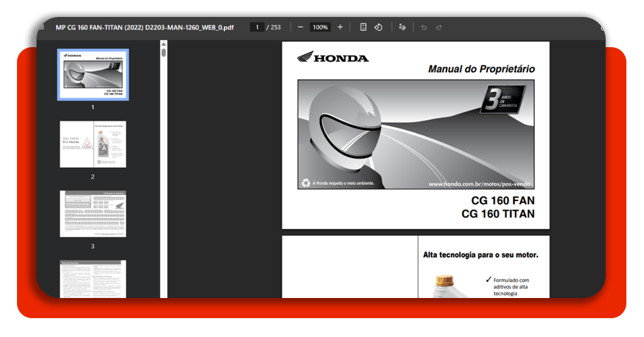
Task: Edit the current page number field
Action: pos(257,27)
